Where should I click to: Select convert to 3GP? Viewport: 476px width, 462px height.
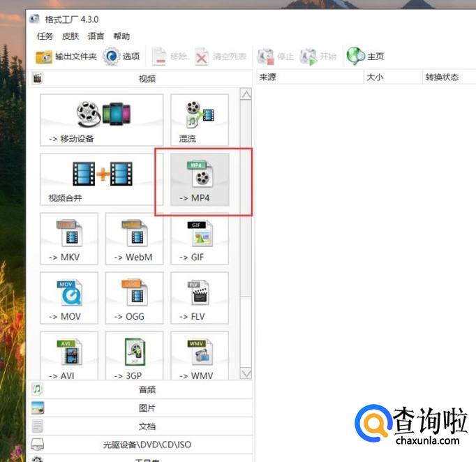[x=134, y=355]
